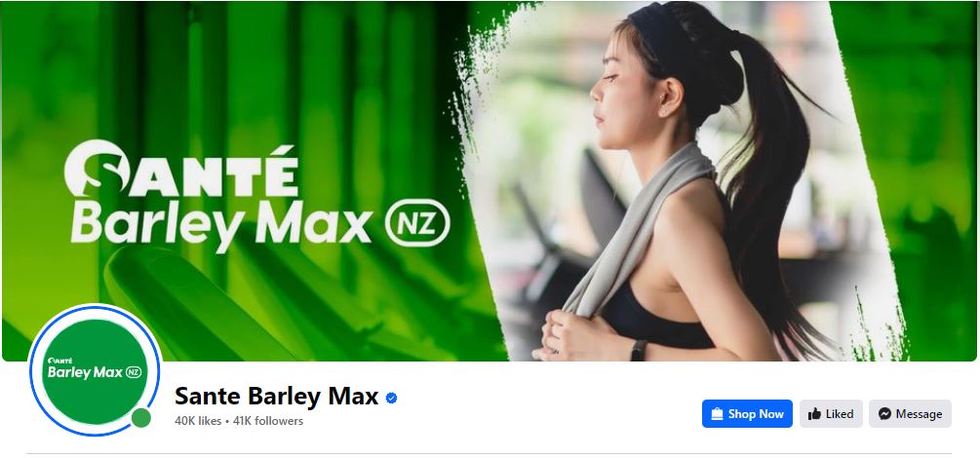Click the SANTÉ wordmark on cover banner

pyautogui.click(x=181, y=170)
